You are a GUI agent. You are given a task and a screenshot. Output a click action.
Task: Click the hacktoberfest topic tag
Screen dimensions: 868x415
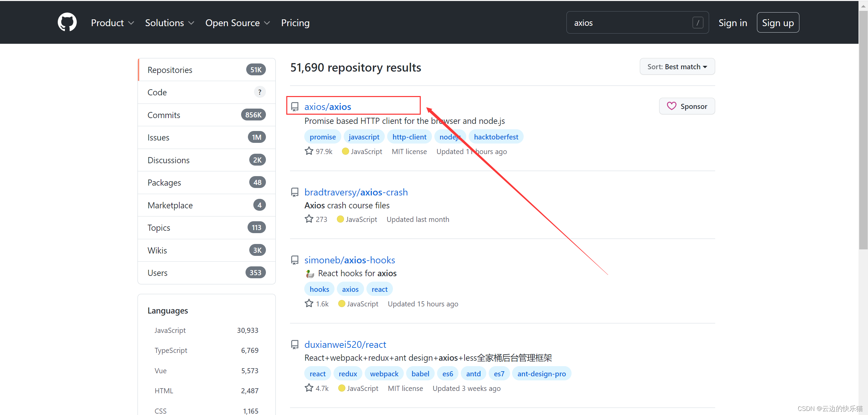point(496,137)
